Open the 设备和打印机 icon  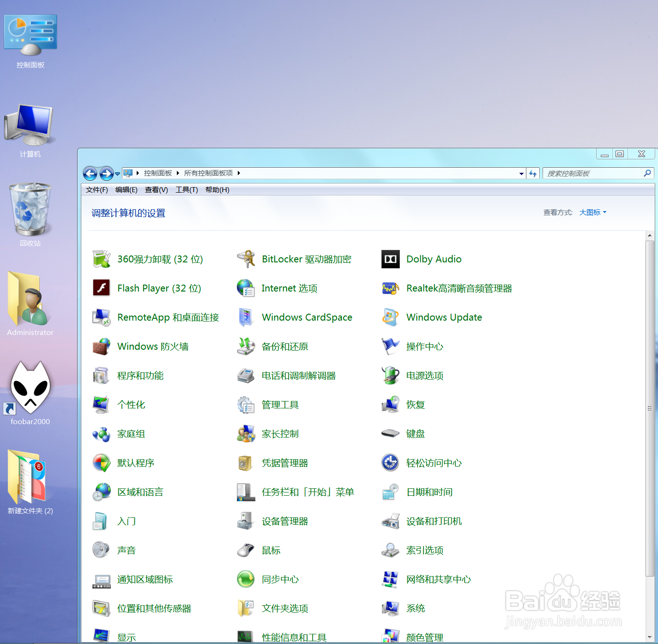coord(391,521)
